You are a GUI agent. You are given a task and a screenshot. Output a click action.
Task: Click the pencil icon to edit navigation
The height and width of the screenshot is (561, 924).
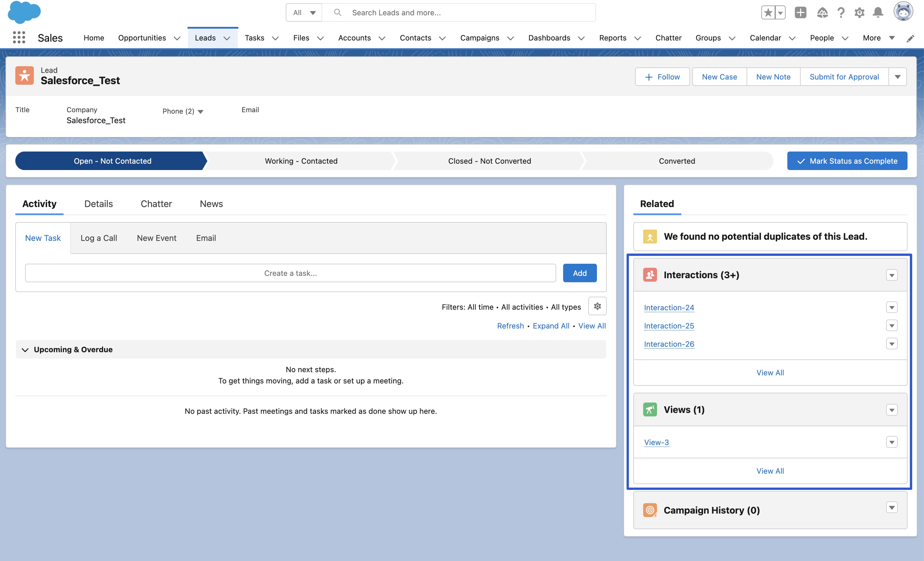pos(910,38)
